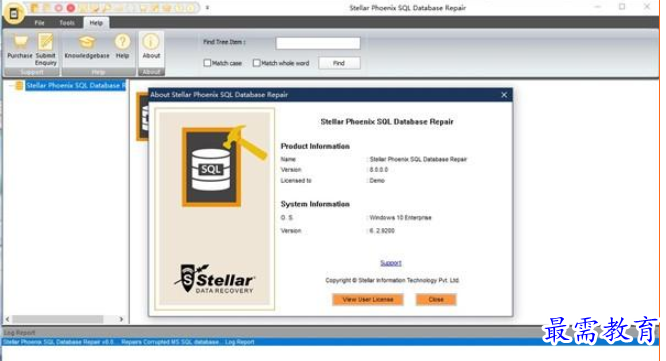Image resolution: width=666 pixels, height=361 pixels.
Task: Click the solid red circle quick-access icon
Action: click(71, 8)
